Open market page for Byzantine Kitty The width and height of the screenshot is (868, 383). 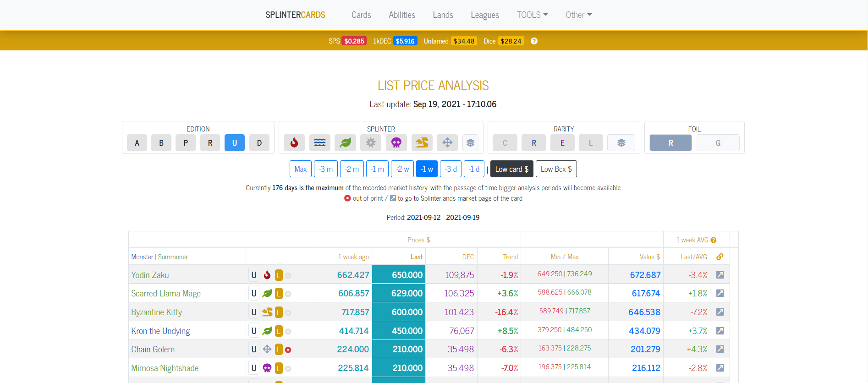[720, 312]
